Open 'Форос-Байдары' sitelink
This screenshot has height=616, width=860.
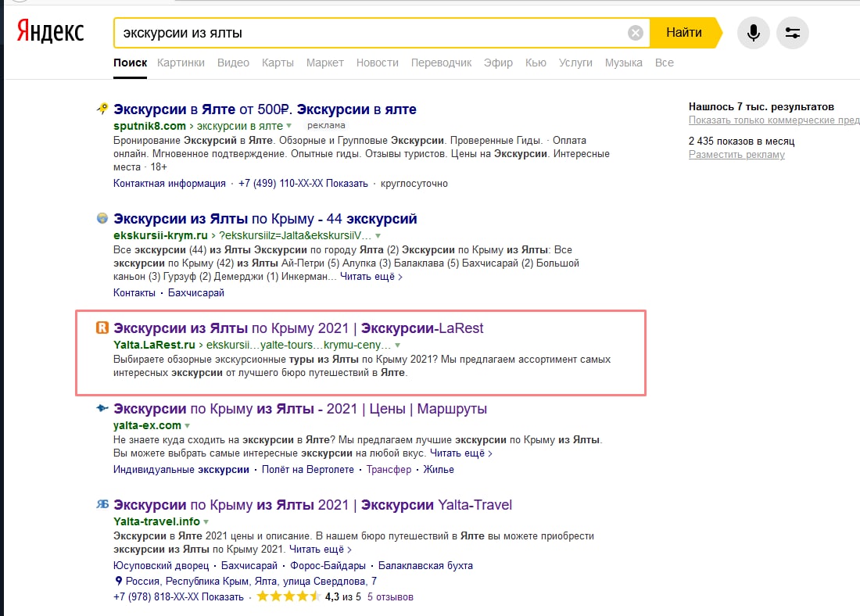pyautogui.click(x=328, y=565)
